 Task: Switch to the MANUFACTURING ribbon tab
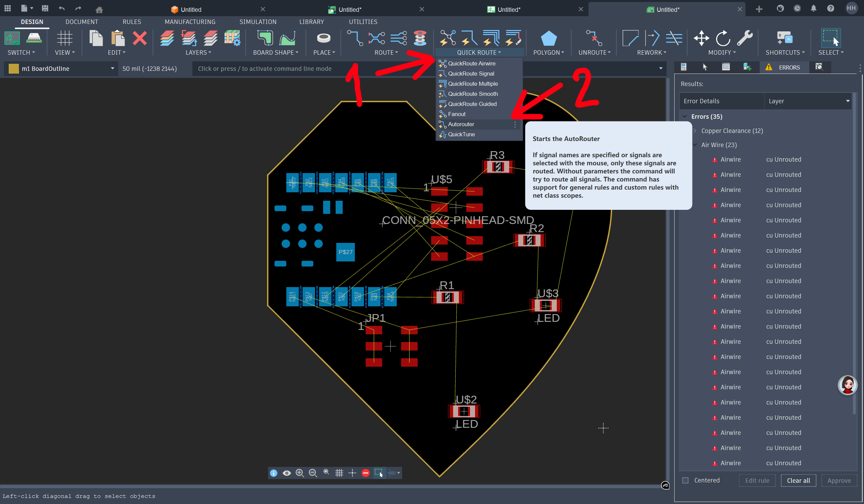pos(190,22)
